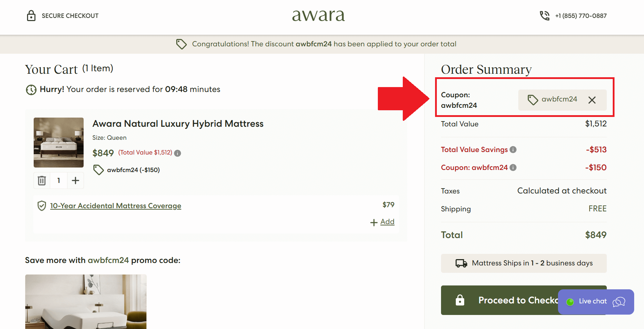The width and height of the screenshot is (644, 329).
Task: Open 10-Year Accidental Mattress Coverage link
Action: pyautogui.click(x=116, y=206)
